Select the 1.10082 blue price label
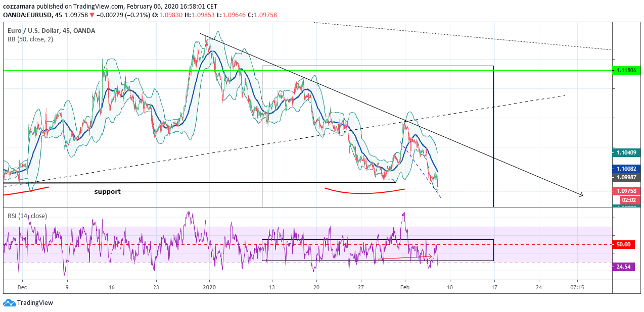The width and height of the screenshot is (644, 312). (x=626, y=169)
